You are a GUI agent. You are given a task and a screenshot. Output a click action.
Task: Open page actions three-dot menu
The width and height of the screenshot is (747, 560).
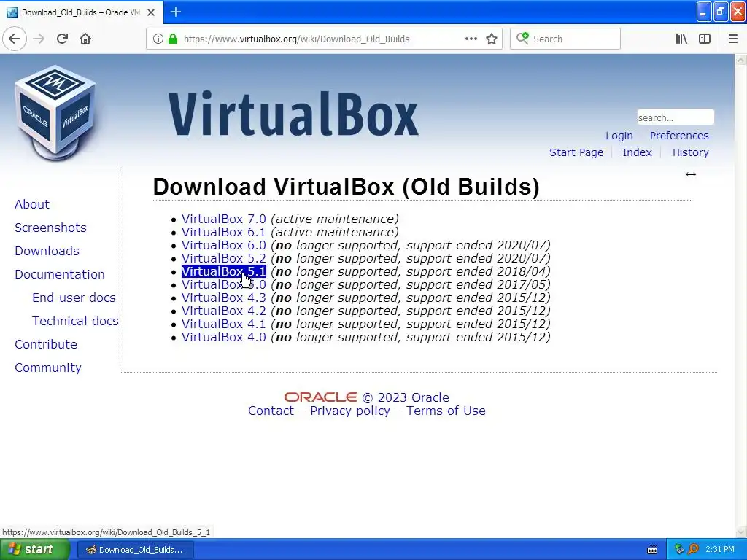point(471,39)
